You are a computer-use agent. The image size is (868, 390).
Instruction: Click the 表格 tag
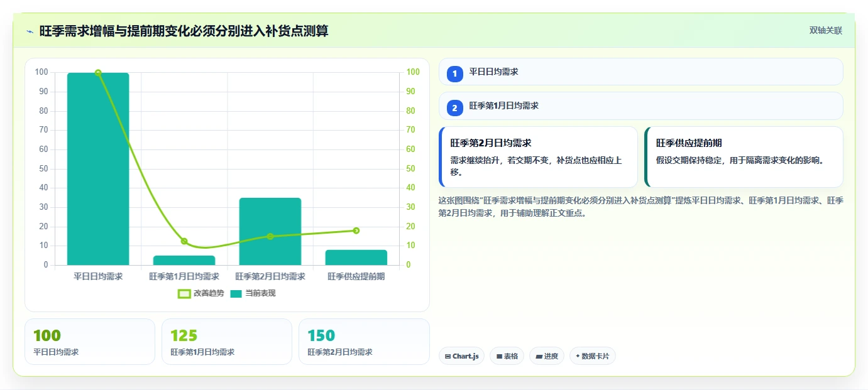(x=507, y=356)
